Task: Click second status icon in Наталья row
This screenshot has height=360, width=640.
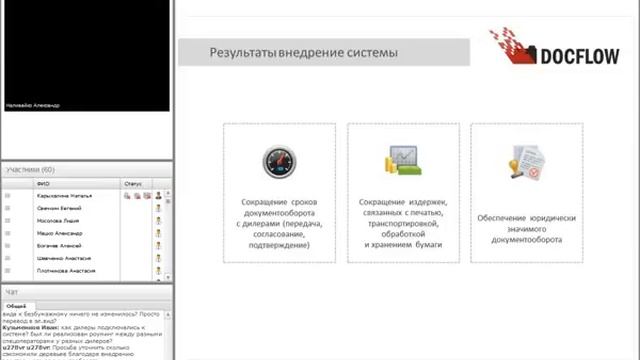Action: coord(138,196)
